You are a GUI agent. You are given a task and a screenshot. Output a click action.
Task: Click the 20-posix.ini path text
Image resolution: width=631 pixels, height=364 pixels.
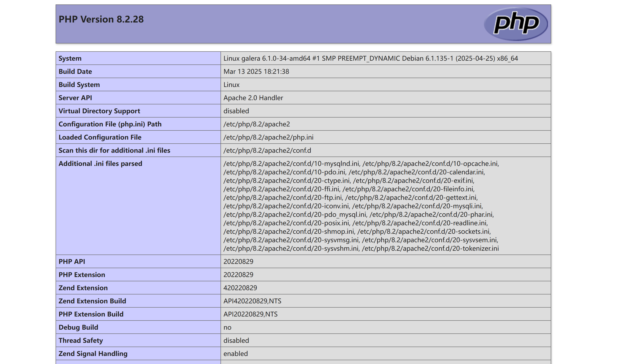coord(287,223)
